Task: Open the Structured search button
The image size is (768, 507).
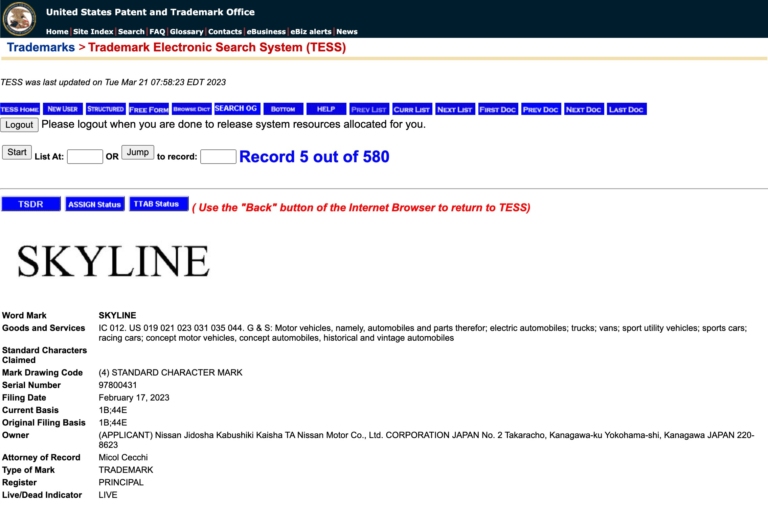Action: pos(106,109)
